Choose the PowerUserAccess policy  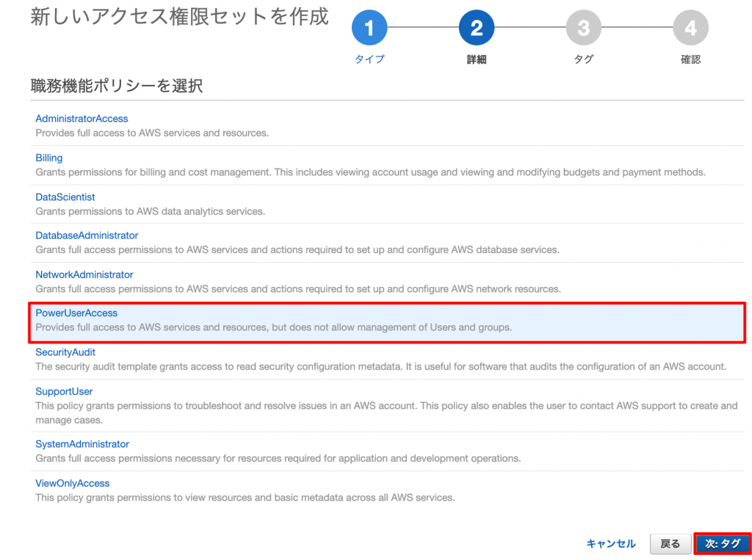coord(76,313)
